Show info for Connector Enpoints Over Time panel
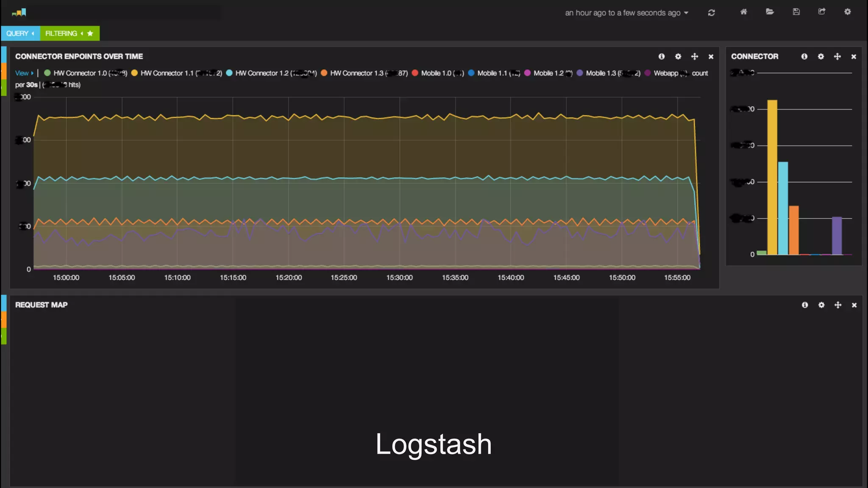 pos(662,56)
